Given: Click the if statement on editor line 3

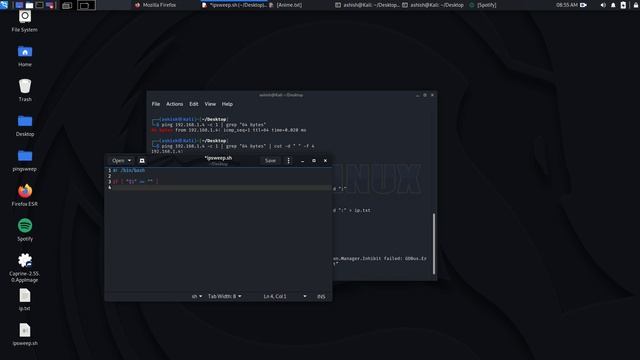Looking at the screenshot, I should (136, 182).
